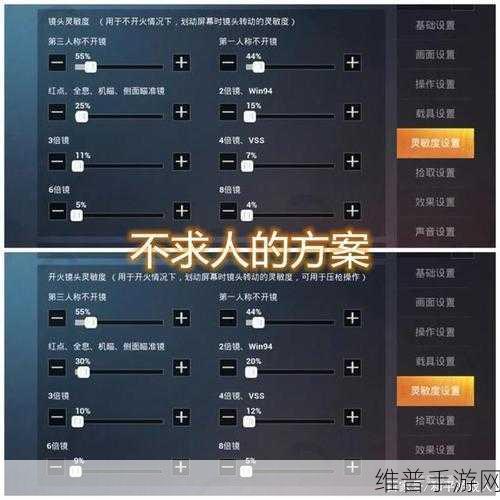This screenshot has width=500, height=500.
Task: Click the 第三人称不开镜 55% slider handle in top panel
Action: [90, 67]
